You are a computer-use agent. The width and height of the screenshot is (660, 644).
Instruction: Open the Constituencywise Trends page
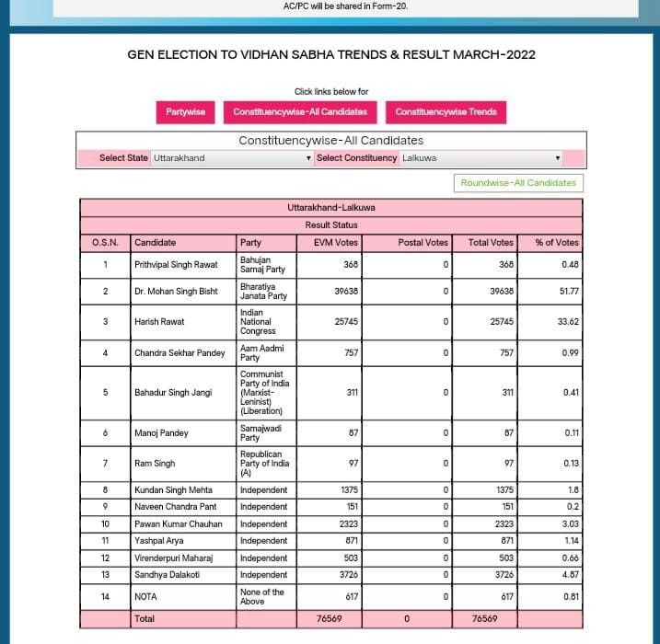pyautogui.click(x=446, y=112)
